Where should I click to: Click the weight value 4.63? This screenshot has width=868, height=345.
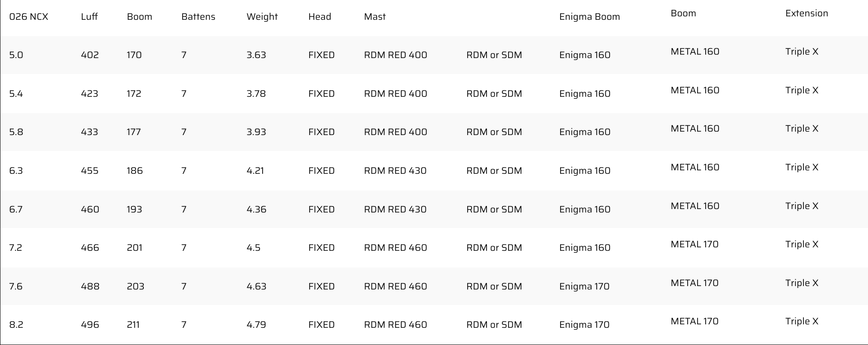[256, 286]
